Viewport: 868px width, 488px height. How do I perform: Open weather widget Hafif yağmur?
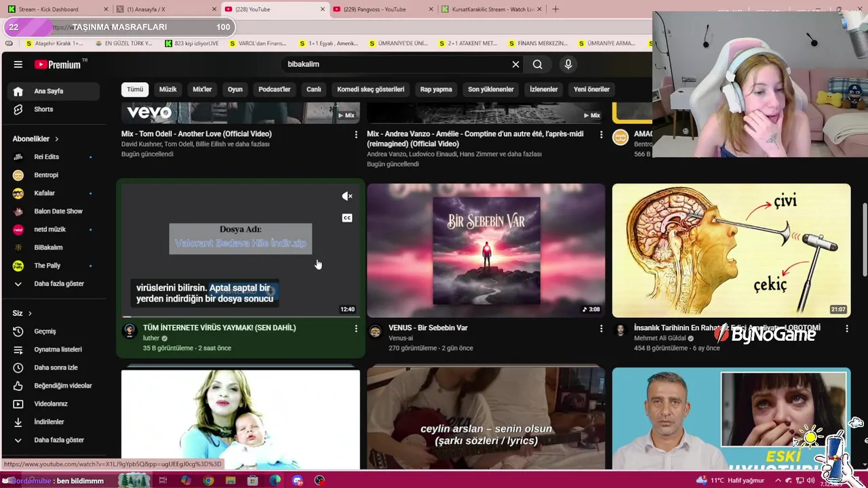point(732,481)
